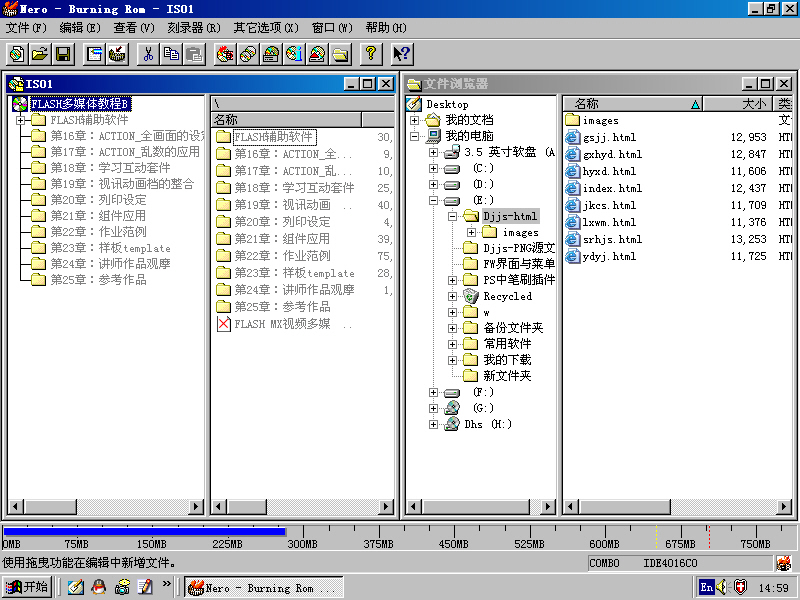Select the CD icon labeled FLASH多媒体教程B
The image size is (800, 600).
coord(20,104)
